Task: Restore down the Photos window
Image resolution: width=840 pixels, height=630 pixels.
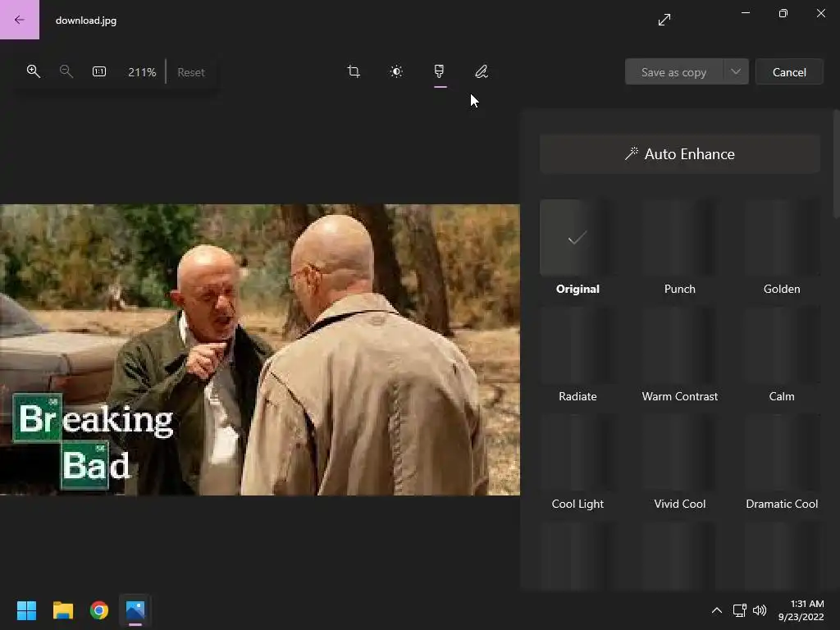Action: (x=783, y=13)
